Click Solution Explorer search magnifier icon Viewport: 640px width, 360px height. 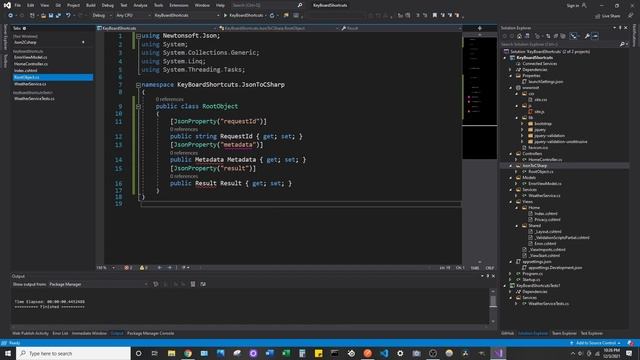click(622, 44)
